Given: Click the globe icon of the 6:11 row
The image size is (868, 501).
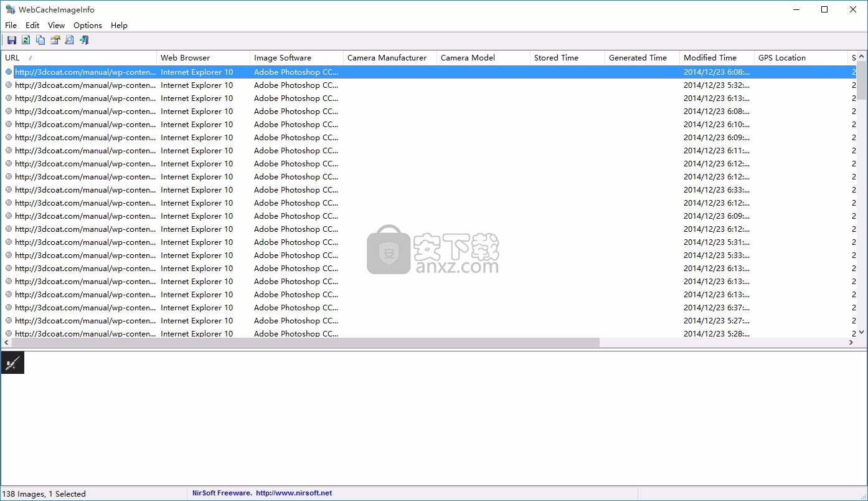Looking at the screenshot, I should coord(9,151).
